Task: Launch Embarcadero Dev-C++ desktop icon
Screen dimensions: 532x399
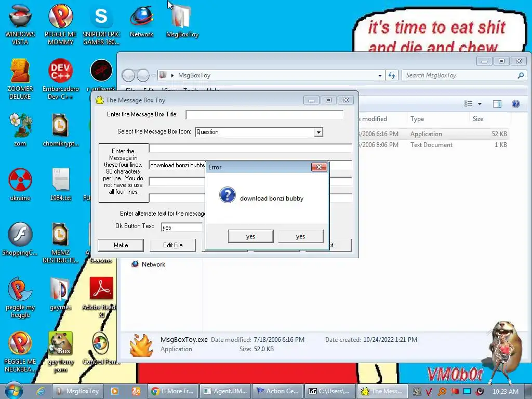Action: coord(60,79)
